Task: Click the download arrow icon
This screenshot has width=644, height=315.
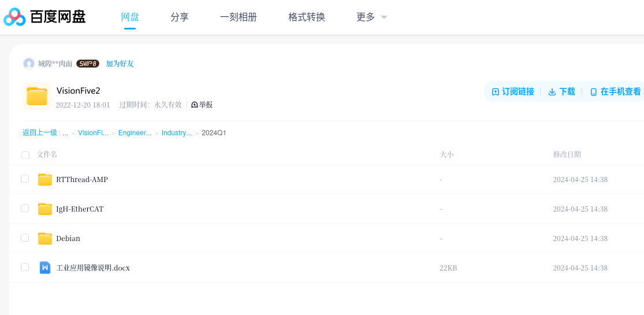Action: (552, 92)
